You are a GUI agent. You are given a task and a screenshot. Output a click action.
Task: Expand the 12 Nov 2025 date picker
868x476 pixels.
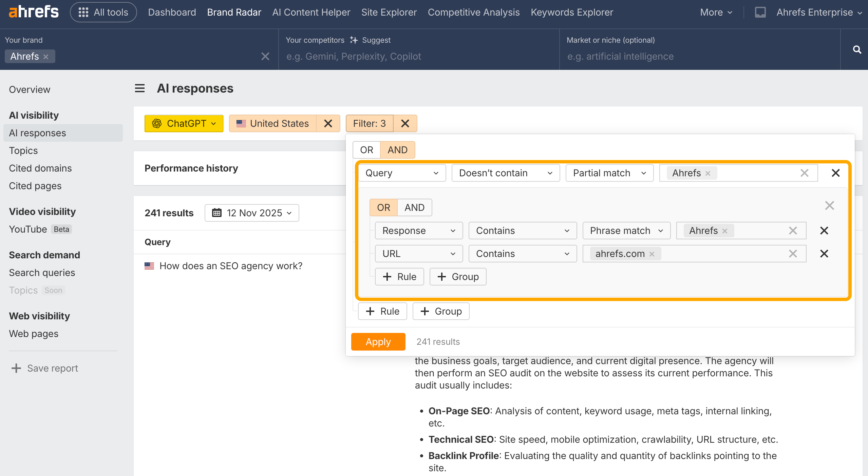[252, 213]
